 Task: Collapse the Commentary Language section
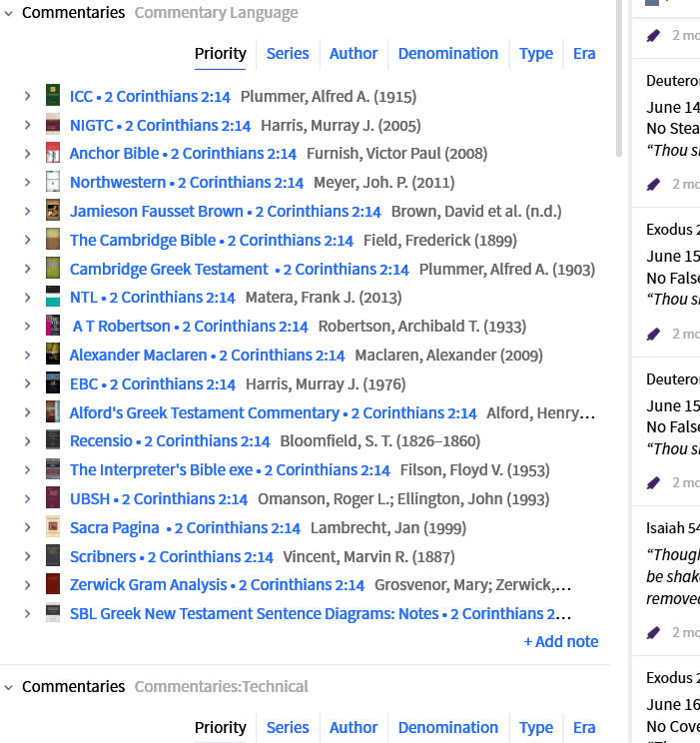tap(9, 13)
